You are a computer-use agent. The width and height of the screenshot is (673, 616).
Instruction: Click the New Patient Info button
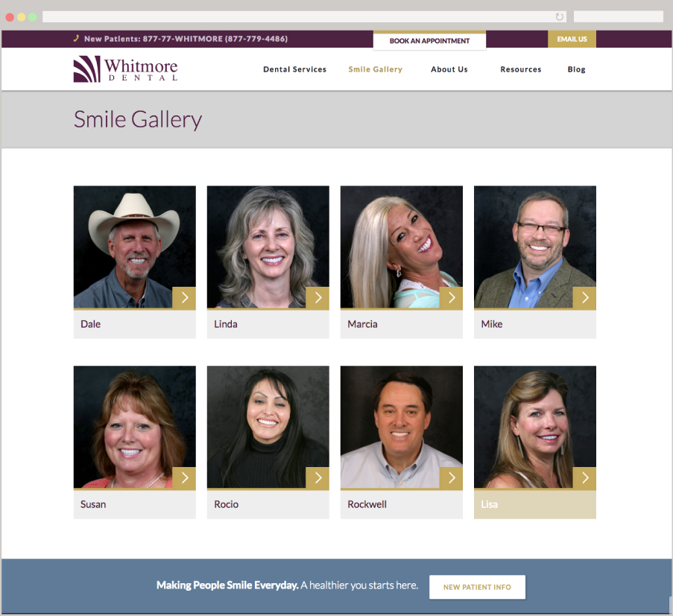coord(477,587)
